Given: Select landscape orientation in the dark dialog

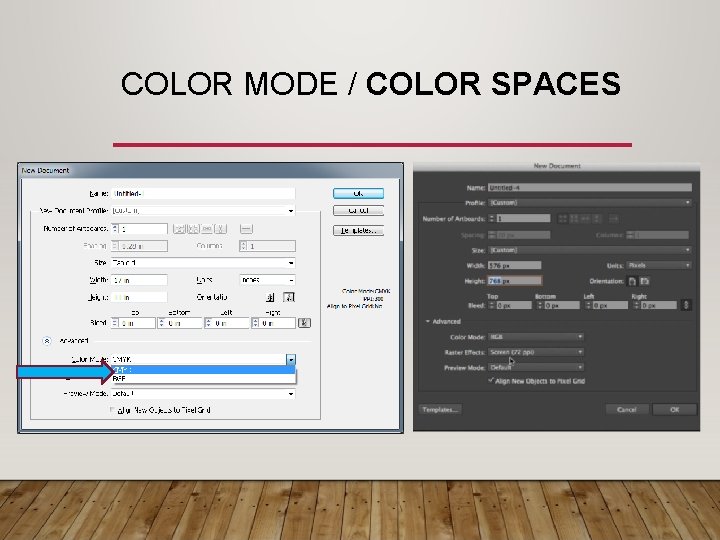Looking at the screenshot, I should (645, 281).
